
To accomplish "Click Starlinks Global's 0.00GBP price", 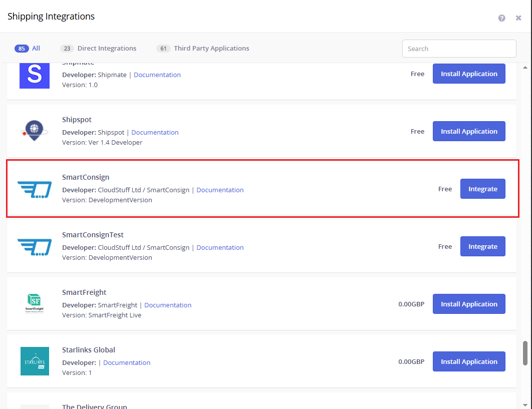I will 411,362.
